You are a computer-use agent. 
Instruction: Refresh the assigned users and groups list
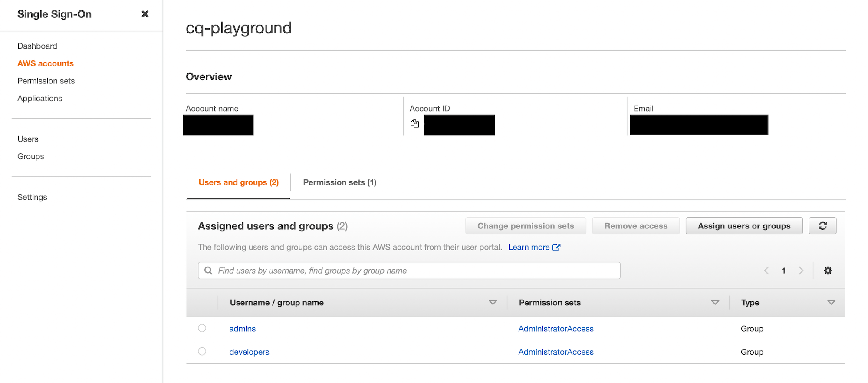coord(822,226)
